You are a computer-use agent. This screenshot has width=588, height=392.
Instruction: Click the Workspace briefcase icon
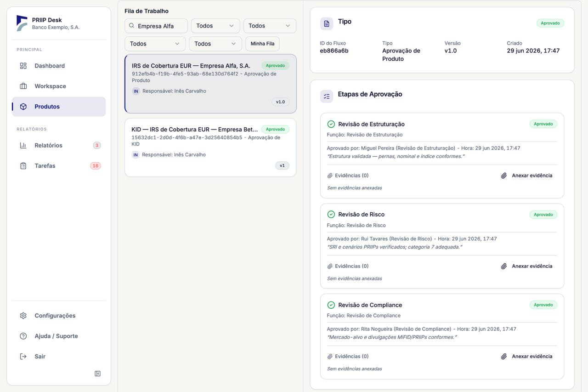(x=23, y=86)
